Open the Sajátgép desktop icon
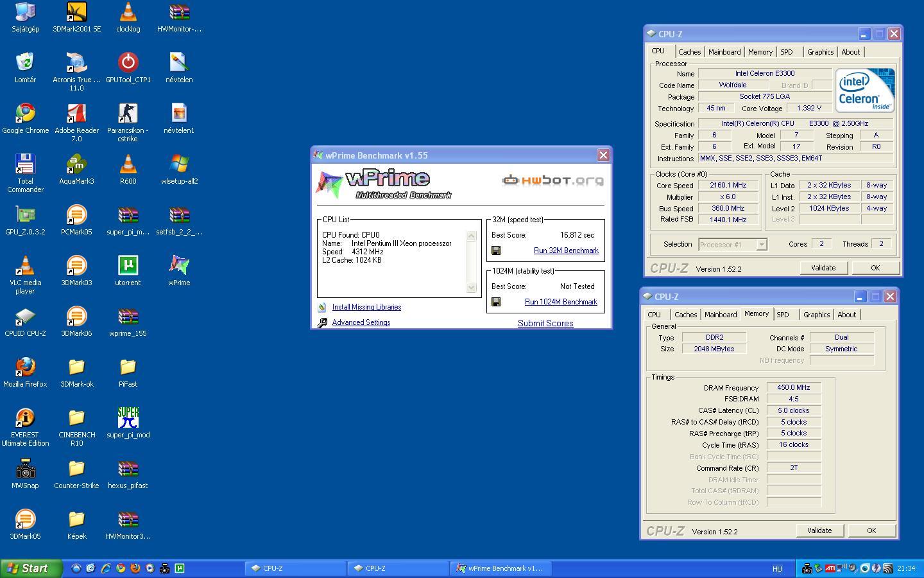 click(x=25, y=12)
